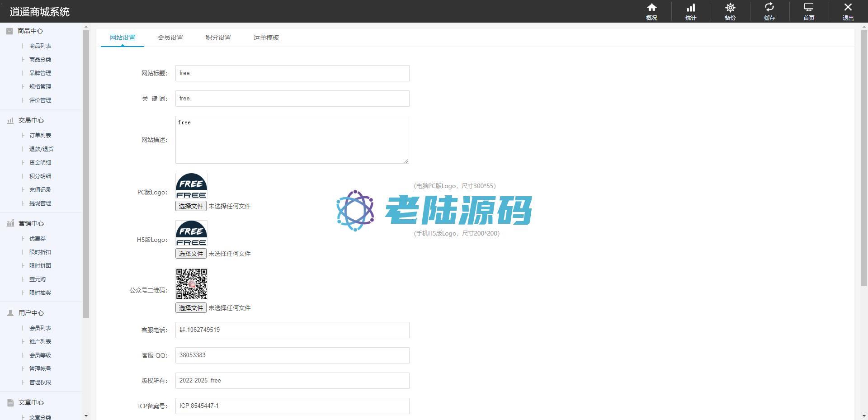Select the 运单模板 tab
868x420 pixels.
(x=266, y=38)
